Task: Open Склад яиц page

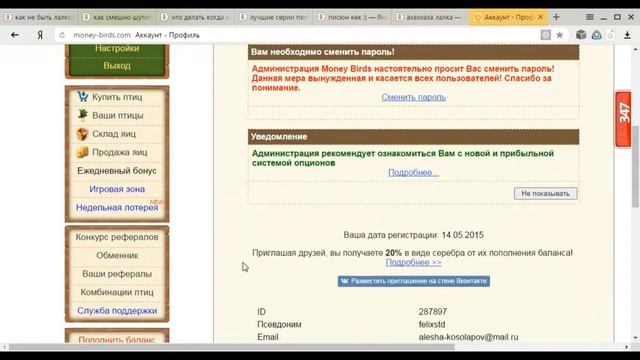Action: tap(114, 134)
